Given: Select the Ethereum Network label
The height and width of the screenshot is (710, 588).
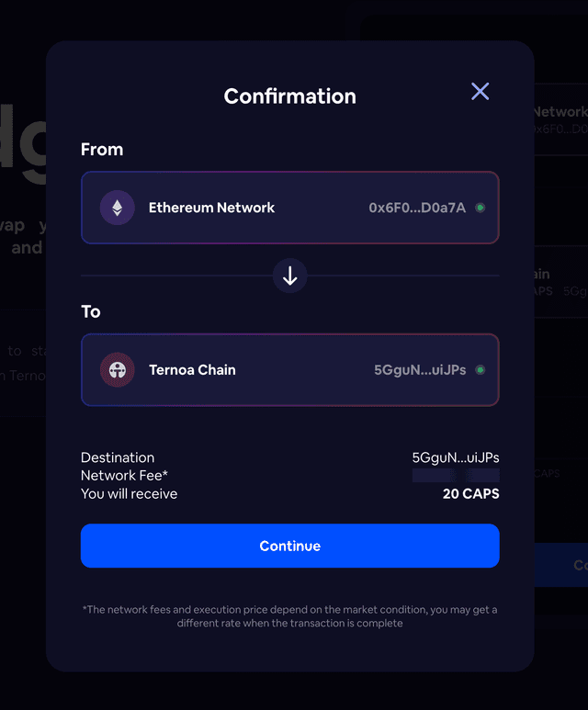Looking at the screenshot, I should (x=211, y=208).
